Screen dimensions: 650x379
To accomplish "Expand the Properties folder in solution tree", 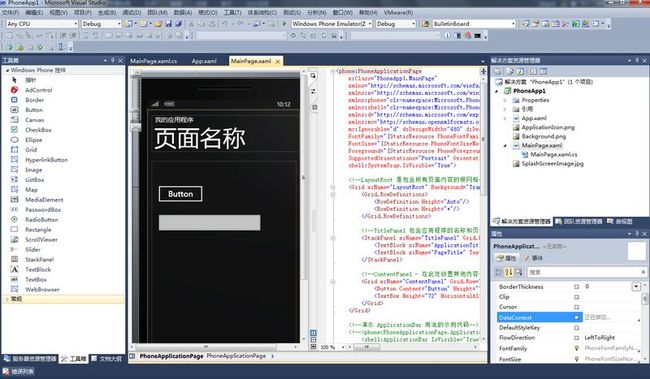I will 505,100.
